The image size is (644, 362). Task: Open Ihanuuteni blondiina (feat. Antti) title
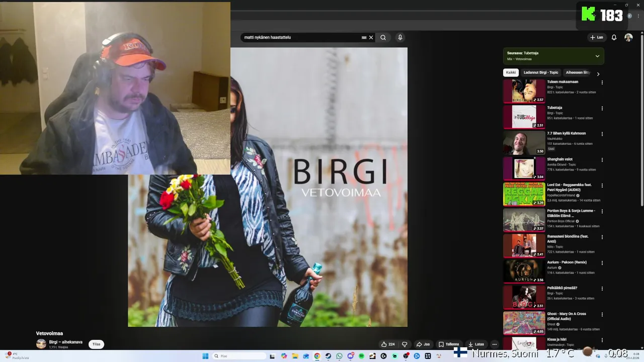(568, 239)
